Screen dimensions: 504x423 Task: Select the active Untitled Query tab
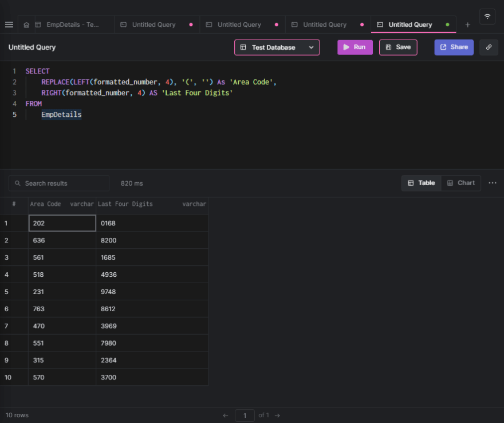414,25
